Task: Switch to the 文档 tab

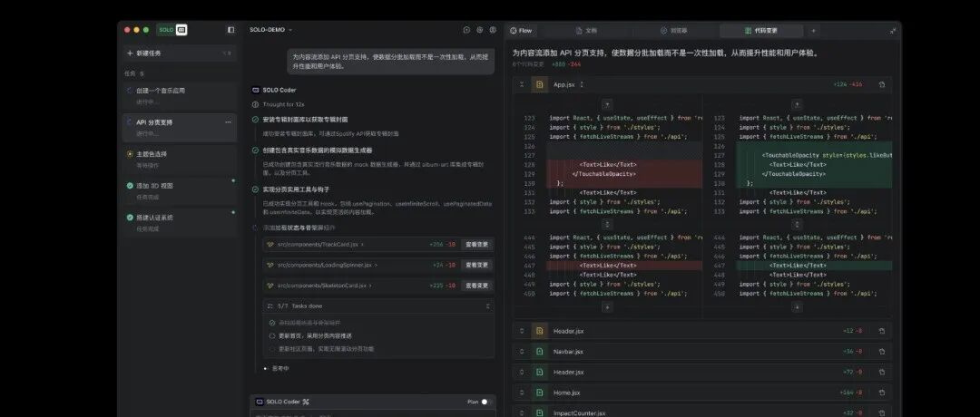Action: point(586,30)
